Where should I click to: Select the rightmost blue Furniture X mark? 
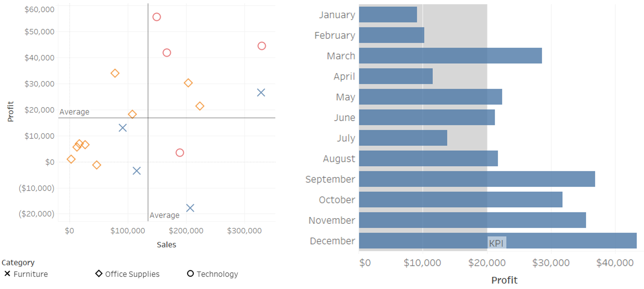[x=261, y=93]
